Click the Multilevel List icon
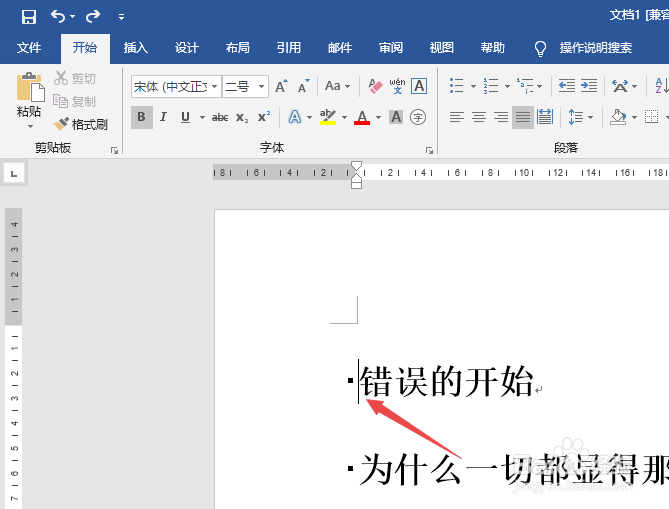 click(x=525, y=86)
